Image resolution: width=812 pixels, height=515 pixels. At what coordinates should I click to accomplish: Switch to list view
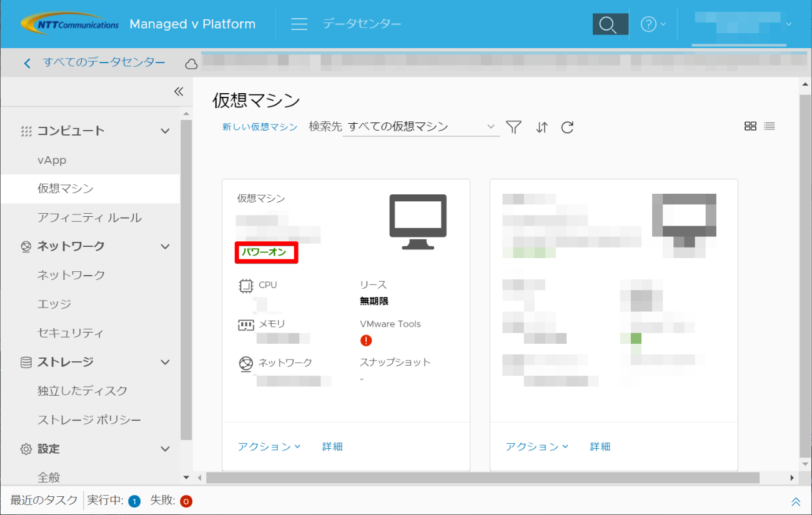coord(770,126)
